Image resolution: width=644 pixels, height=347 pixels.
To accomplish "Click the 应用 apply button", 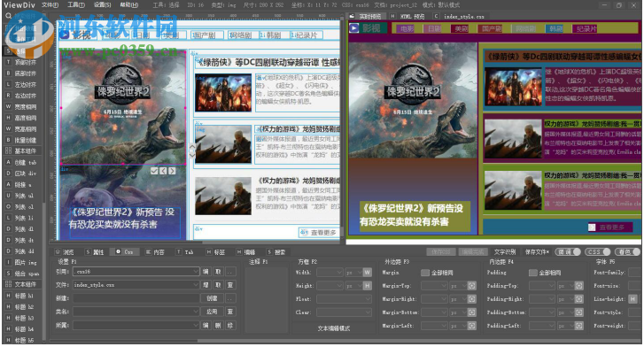I will tap(212, 312).
